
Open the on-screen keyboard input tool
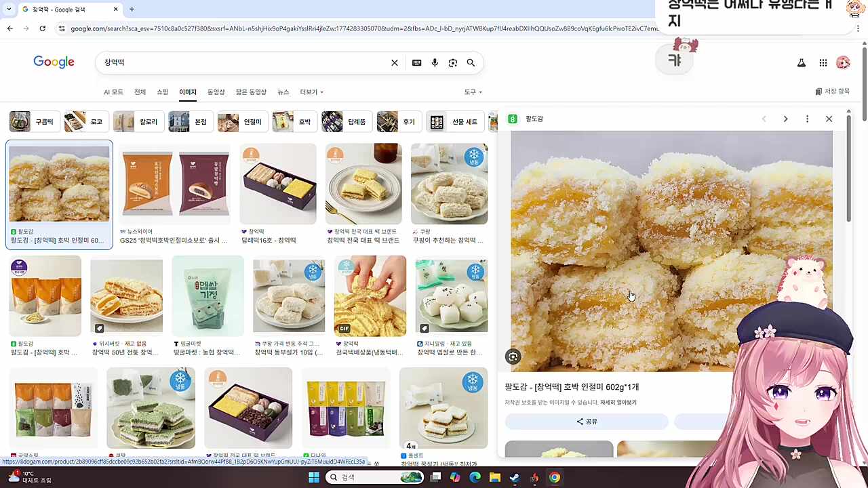point(416,63)
